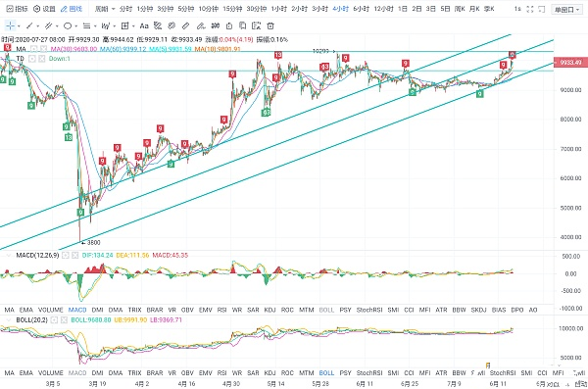
Task: Choose SAR indicator in the lower panel row
Action: (x=253, y=373)
